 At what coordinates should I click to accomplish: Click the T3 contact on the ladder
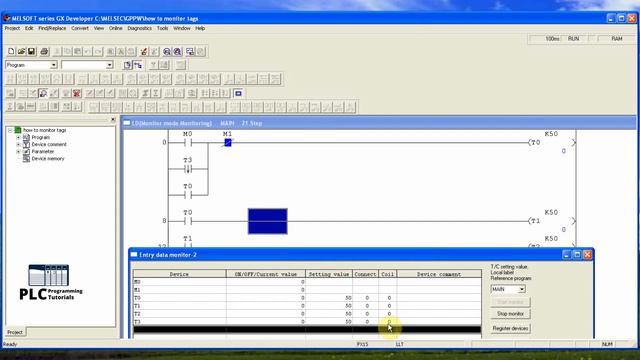pos(187,169)
